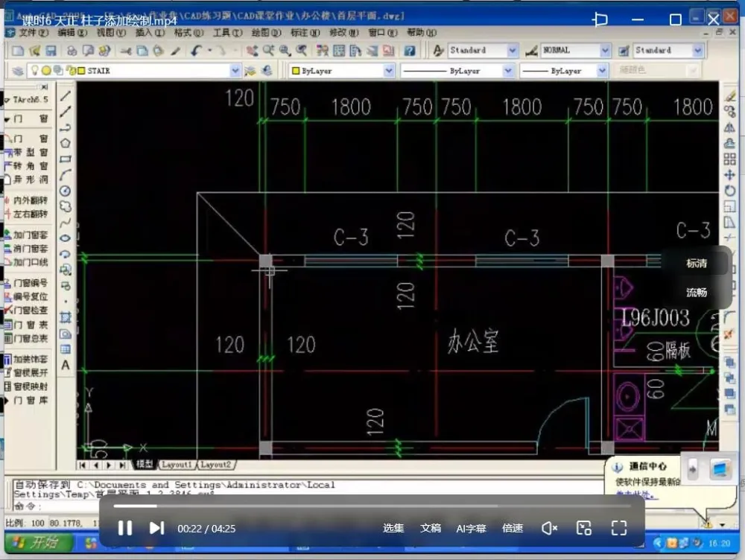Select the Circle draw tool
This screenshot has width=745, height=560.
66,191
